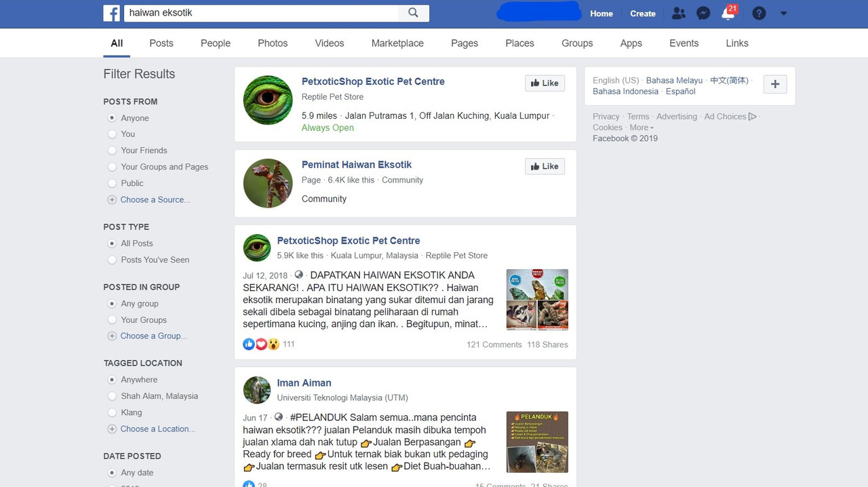The height and width of the screenshot is (487, 868).
Task: Open the notifications bell icon
Action: click(x=728, y=14)
